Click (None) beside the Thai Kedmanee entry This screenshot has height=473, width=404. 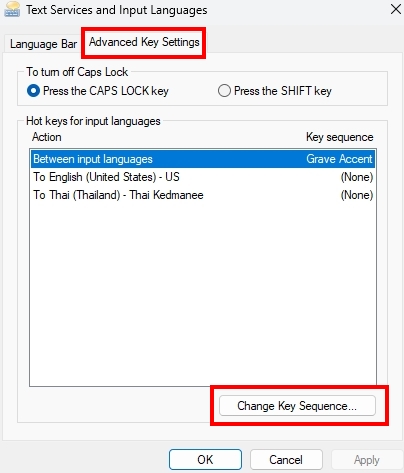click(x=357, y=195)
